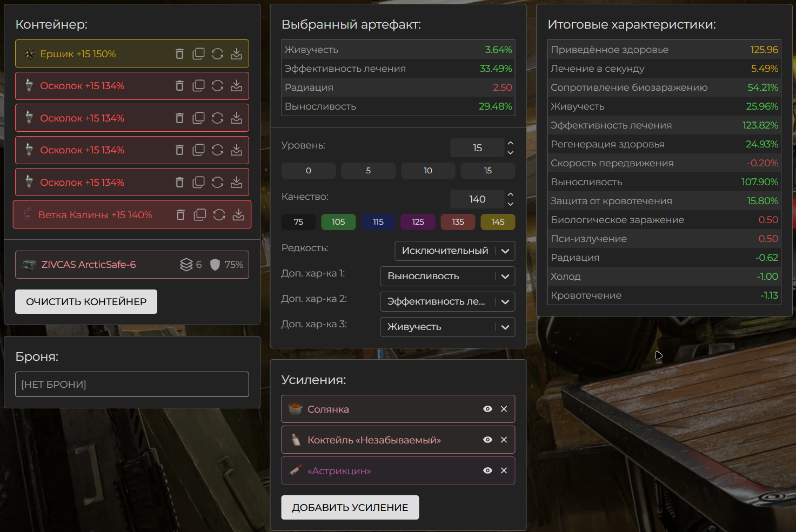Image resolution: width=796 pixels, height=532 pixels.
Task: Pick the gray 75 quality swatch
Action: pos(298,222)
